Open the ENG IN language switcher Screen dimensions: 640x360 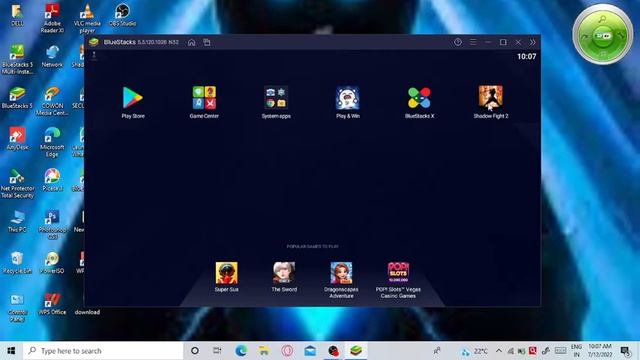click(576, 351)
